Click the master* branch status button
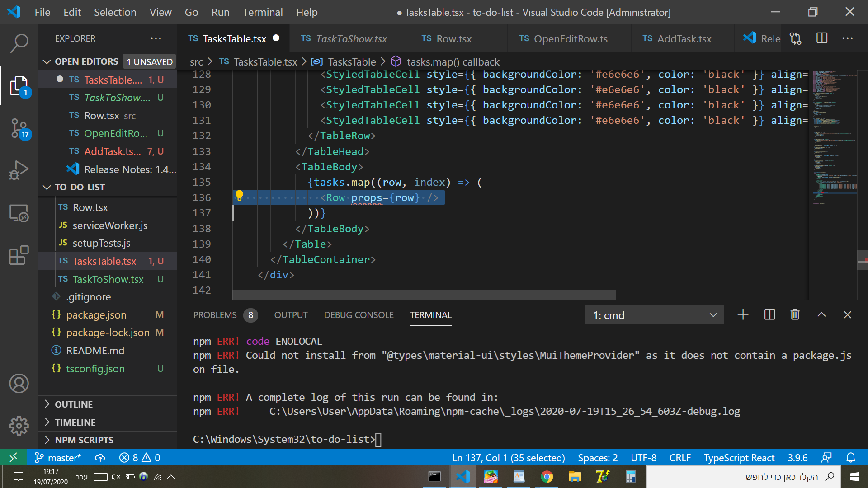 click(58, 458)
